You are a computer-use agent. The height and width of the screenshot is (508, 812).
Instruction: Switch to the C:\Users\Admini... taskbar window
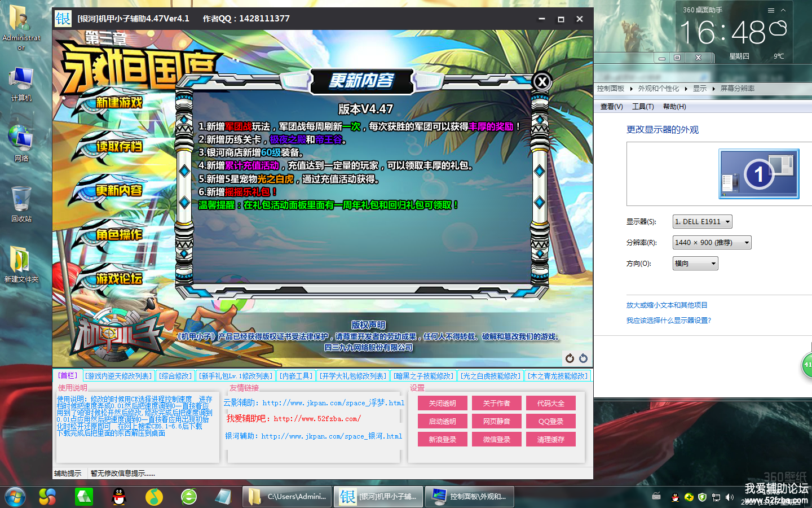286,497
